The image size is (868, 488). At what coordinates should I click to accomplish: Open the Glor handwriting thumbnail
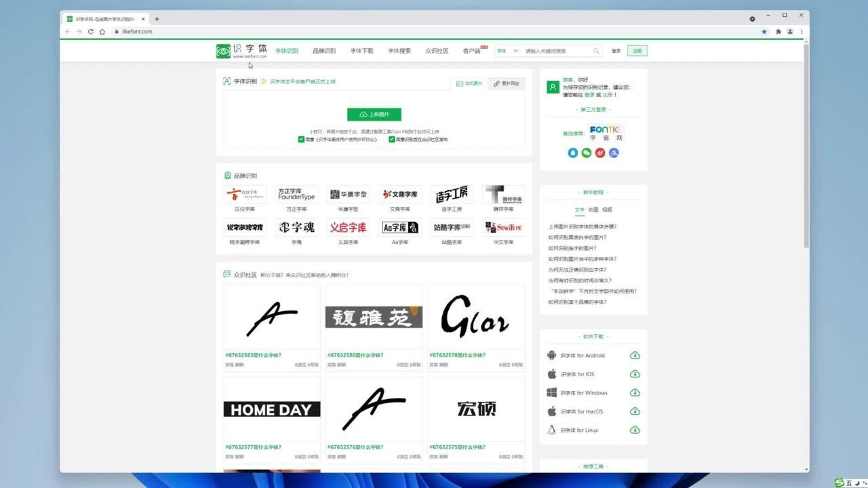click(476, 317)
